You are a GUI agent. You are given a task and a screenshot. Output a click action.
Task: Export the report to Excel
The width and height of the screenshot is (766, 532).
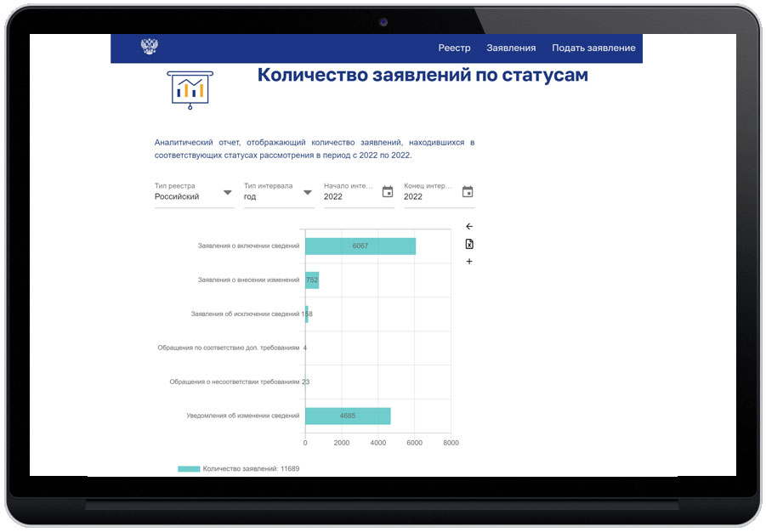point(469,244)
